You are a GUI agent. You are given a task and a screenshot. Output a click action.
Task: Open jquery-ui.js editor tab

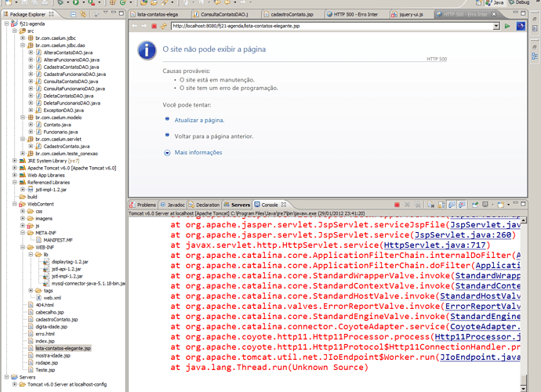[411, 14]
